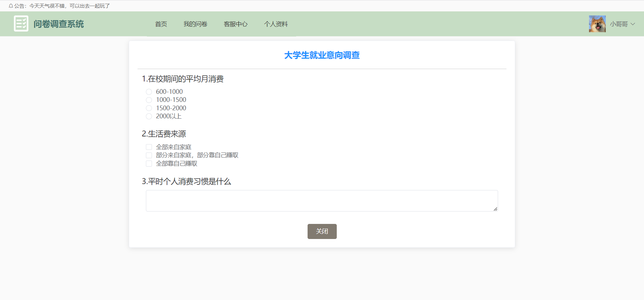Viewport: 644px width, 300px height.
Task: Open 客服中心 menu item
Action: 235,24
